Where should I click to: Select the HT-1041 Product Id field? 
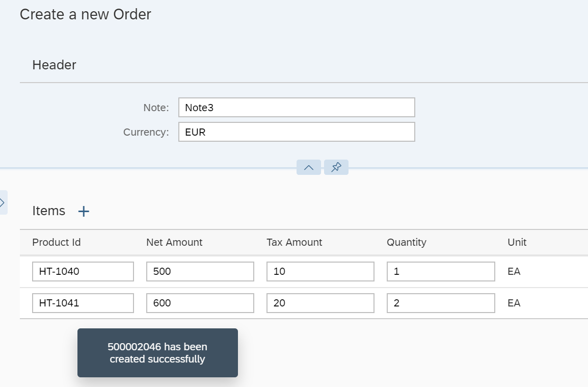83,303
